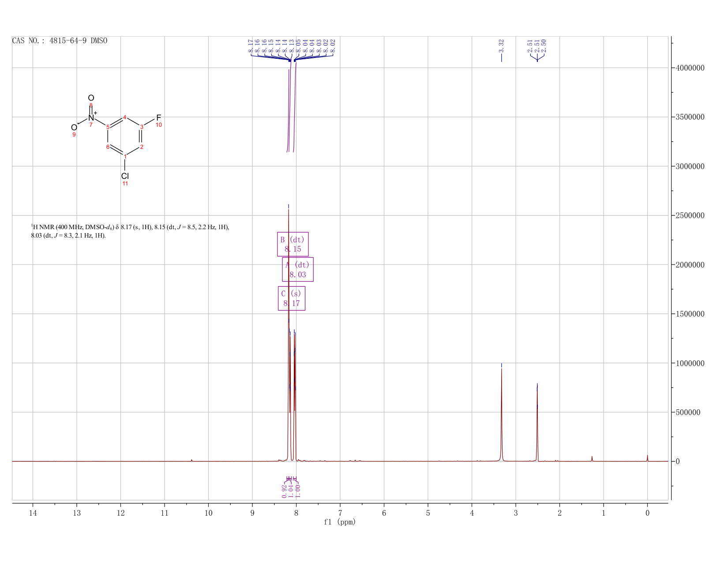728x563 pixels.
Task: Click the fluorine atom F in the structure
Action: 158,118
